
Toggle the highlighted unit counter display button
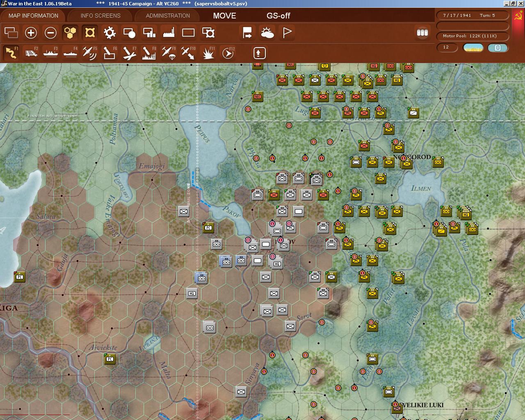coord(90,32)
